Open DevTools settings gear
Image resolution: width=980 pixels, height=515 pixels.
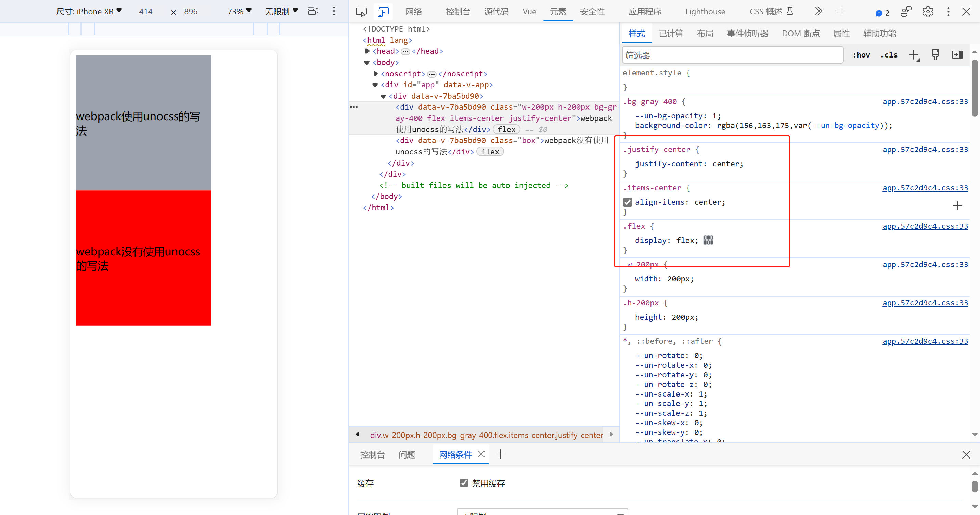coord(928,12)
